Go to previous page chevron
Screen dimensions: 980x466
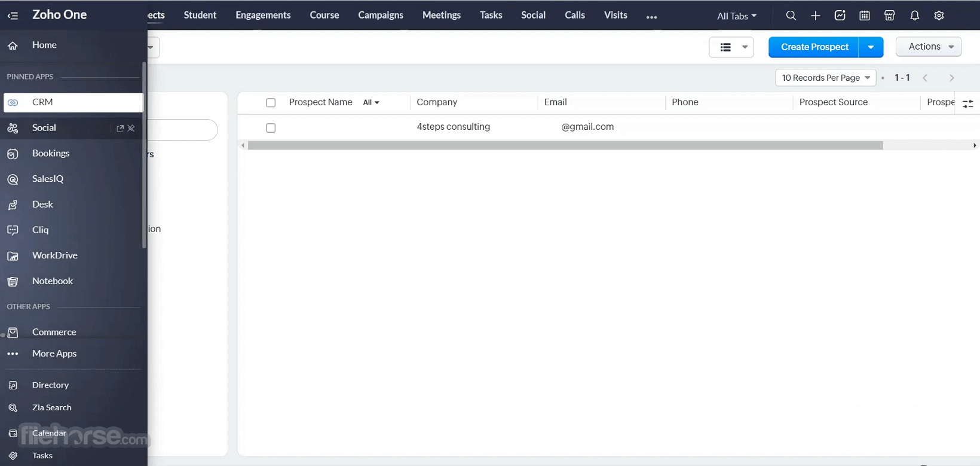(x=925, y=78)
